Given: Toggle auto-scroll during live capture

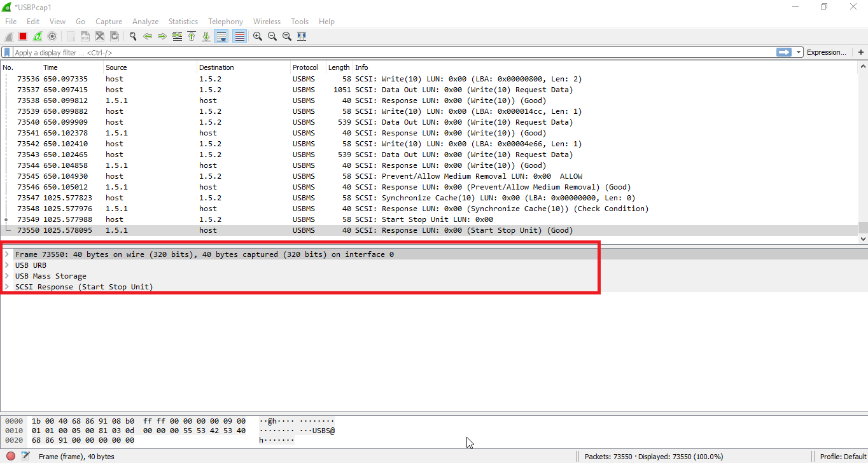Looking at the screenshot, I should pyautogui.click(x=221, y=36).
